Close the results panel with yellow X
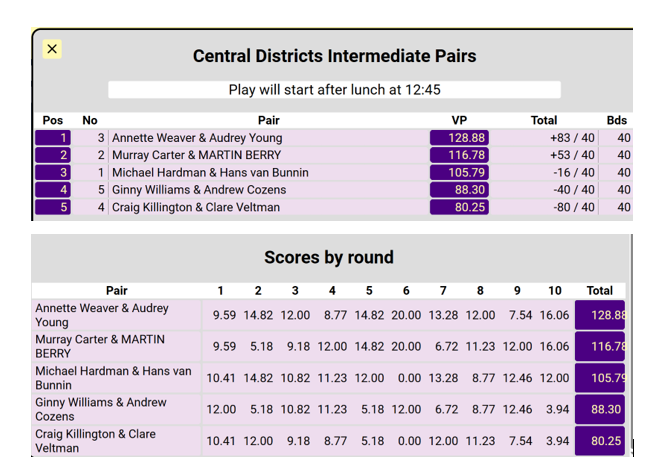The image size is (658, 473). coord(53,49)
